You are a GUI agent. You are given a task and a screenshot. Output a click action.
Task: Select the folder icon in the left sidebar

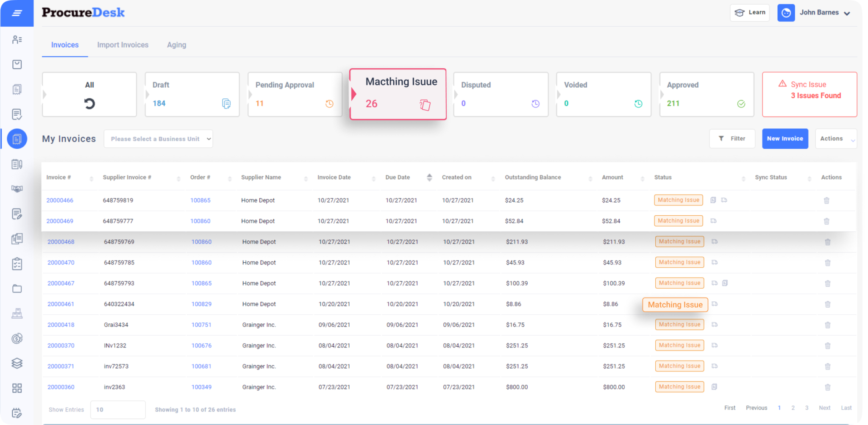tap(17, 289)
